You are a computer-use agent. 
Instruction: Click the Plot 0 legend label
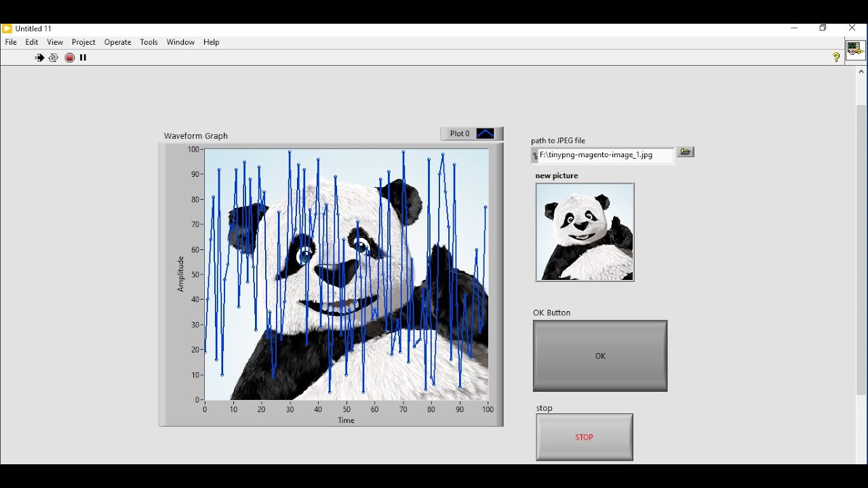pyautogui.click(x=460, y=134)
